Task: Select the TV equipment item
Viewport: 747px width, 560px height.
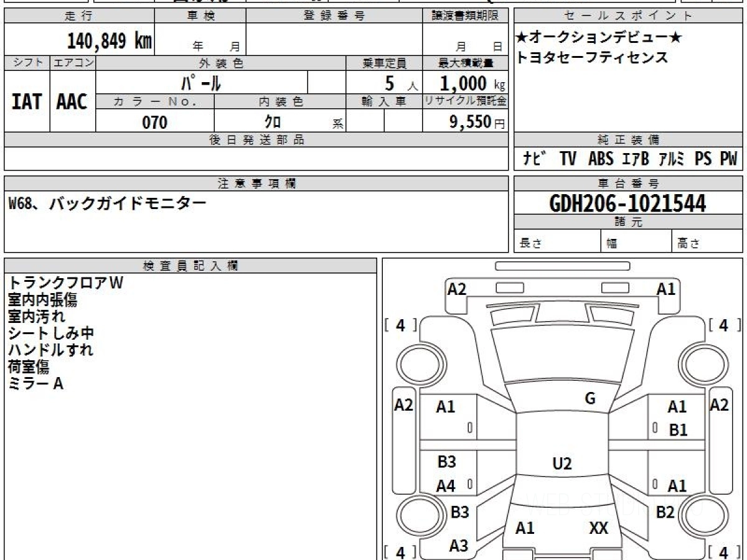Action: pos(568,159)
